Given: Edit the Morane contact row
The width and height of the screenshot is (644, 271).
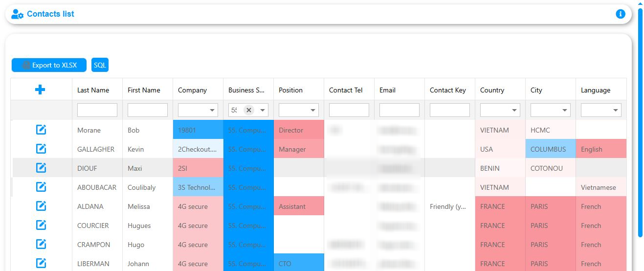Looking at the screenshot, I should pyautogui.click(x=41, y=130).
